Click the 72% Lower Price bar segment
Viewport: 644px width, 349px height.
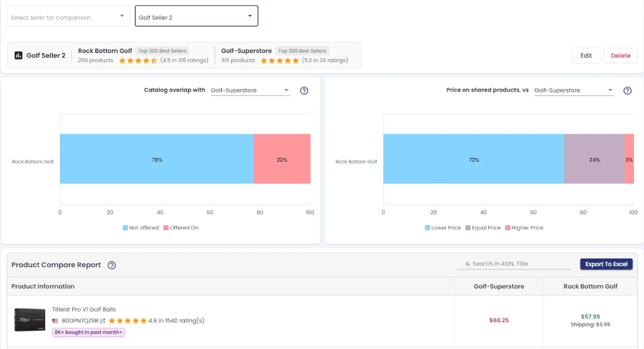pyautogui.click(x=474, y=159)
